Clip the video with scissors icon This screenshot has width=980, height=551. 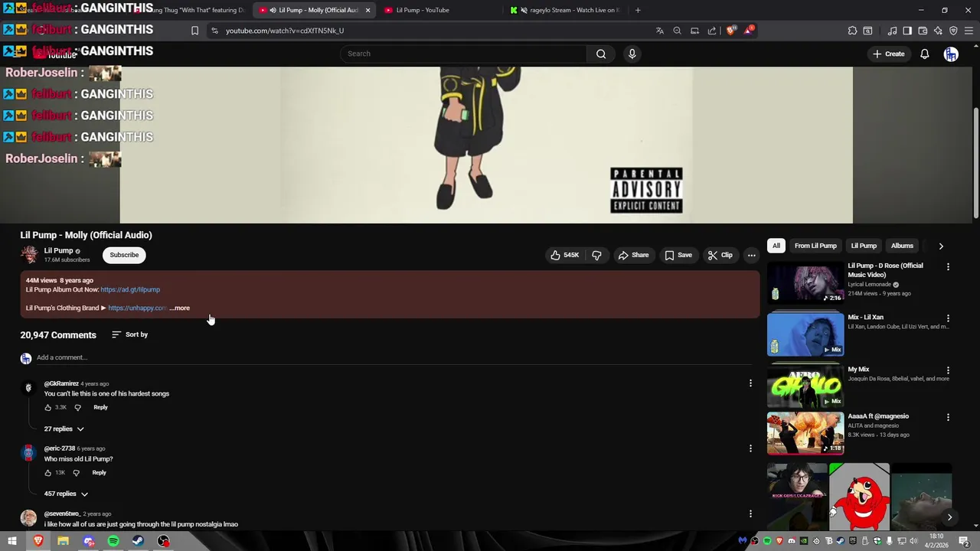pyautogui.click(x=720, y=255)
